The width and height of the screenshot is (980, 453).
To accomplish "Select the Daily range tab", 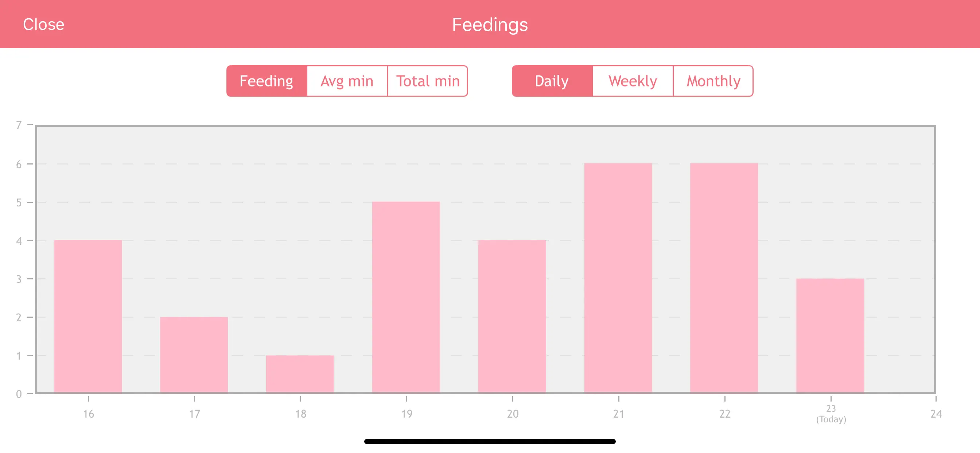I will pyautogui.click(x=552, y=81).
